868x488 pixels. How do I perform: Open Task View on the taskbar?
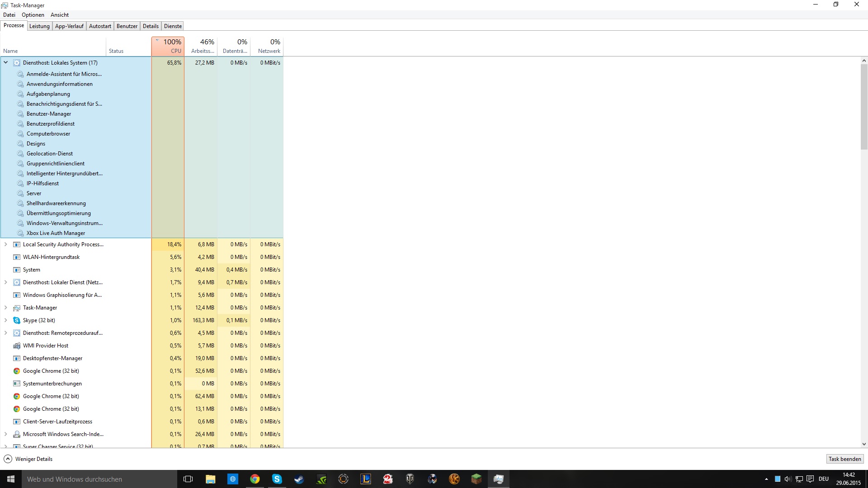[x=188, y=479]
